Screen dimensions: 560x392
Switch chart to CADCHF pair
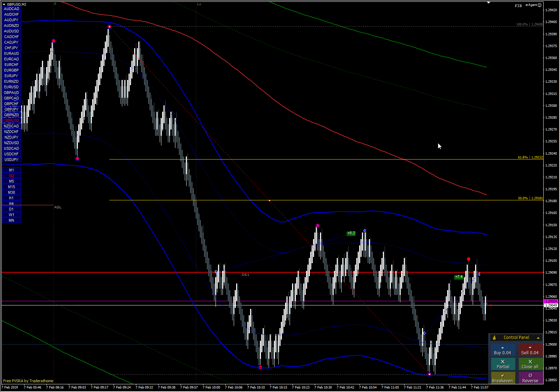pyautogui.click(x=12, y=37)
